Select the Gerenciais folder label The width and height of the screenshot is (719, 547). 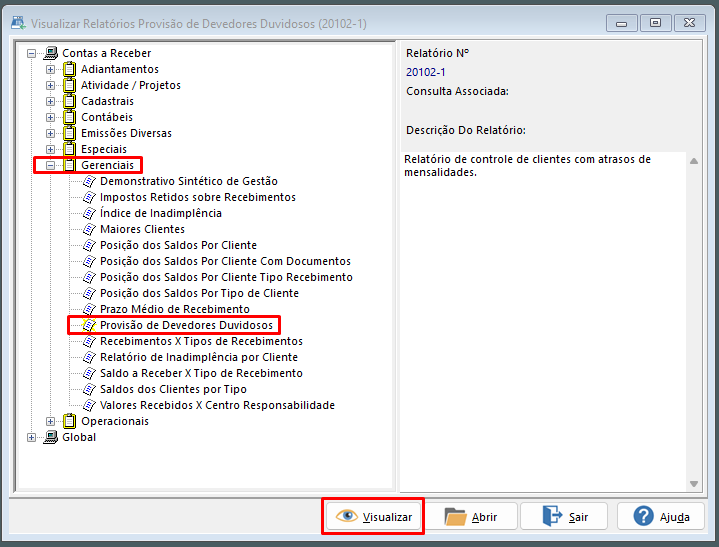pyautogui.click(x=108, y=165)
